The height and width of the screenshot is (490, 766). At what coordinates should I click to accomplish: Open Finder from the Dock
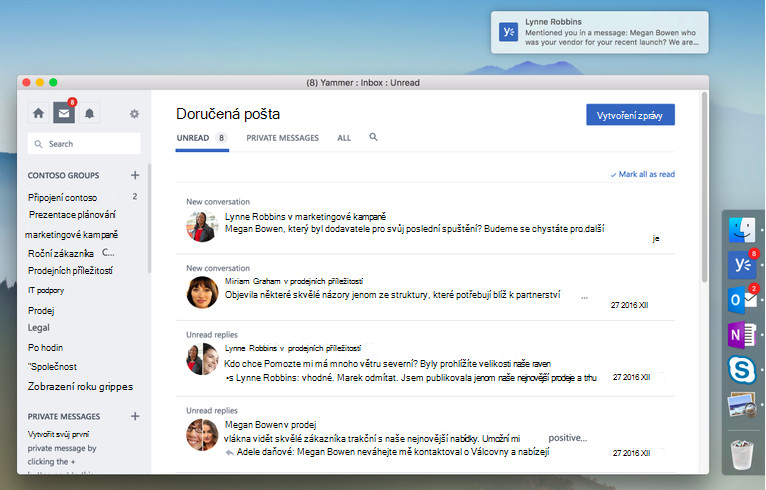pyautogui.click(x=742, y=230)
